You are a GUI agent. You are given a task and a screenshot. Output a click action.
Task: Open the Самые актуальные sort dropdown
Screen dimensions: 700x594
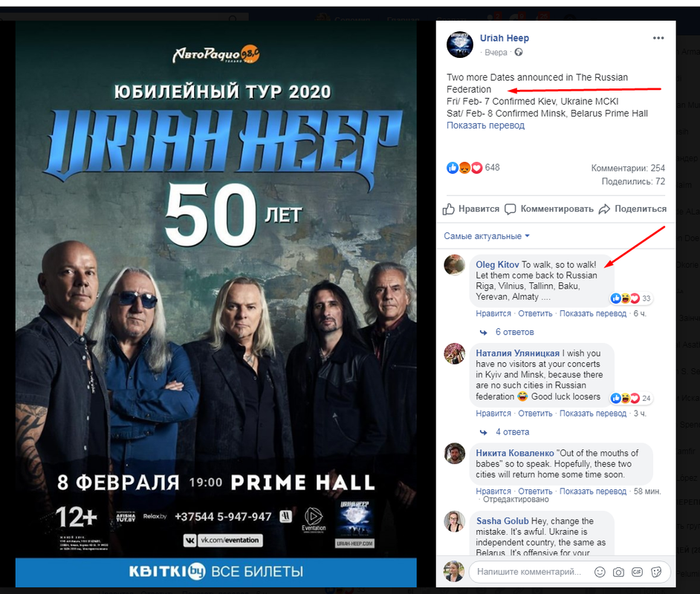487,236
